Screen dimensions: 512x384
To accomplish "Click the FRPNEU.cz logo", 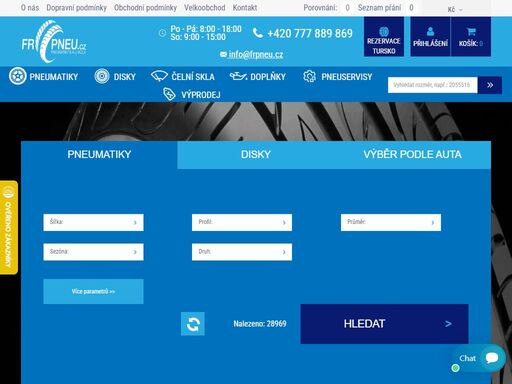I will point(54,42).
